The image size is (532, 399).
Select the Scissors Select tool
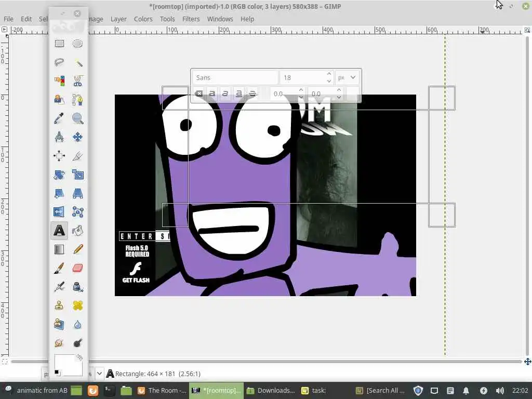tap(78, 81)
